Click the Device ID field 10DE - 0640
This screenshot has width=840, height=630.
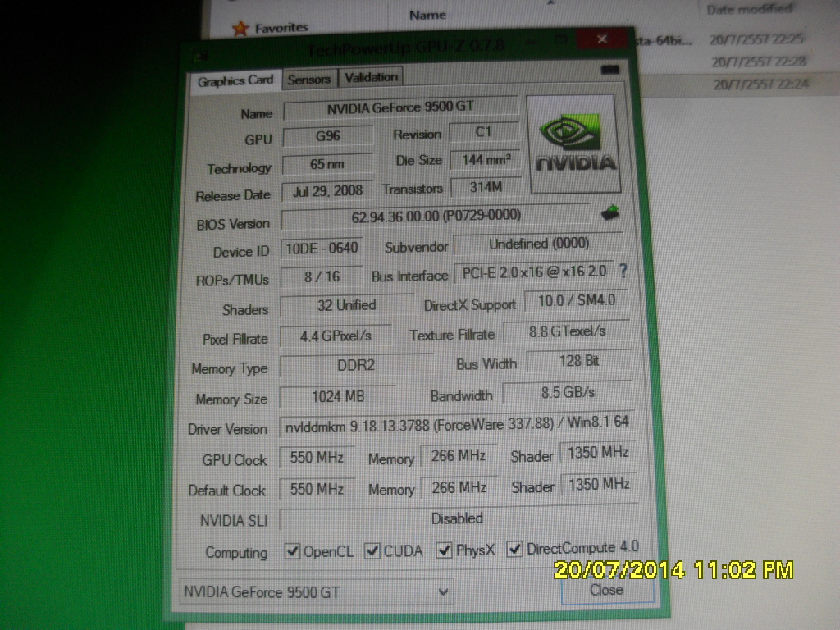pyautogui.click(x=322, y=248)
